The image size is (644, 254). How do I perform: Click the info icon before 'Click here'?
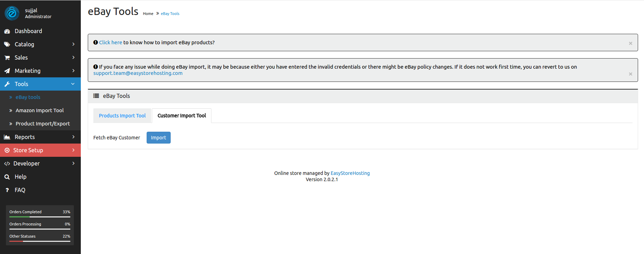coord(95,42)
